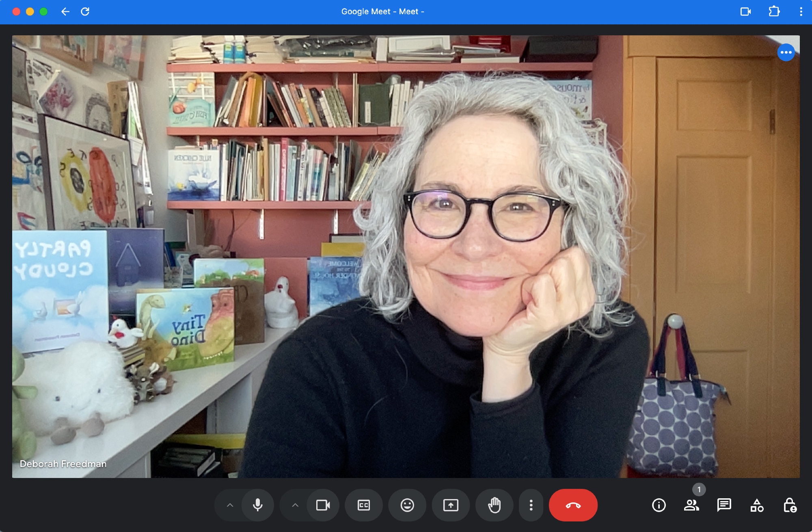Expand audio settings chevron next to microphone
The width and height of the screenshot is (812, 532).
pos(230,505)
